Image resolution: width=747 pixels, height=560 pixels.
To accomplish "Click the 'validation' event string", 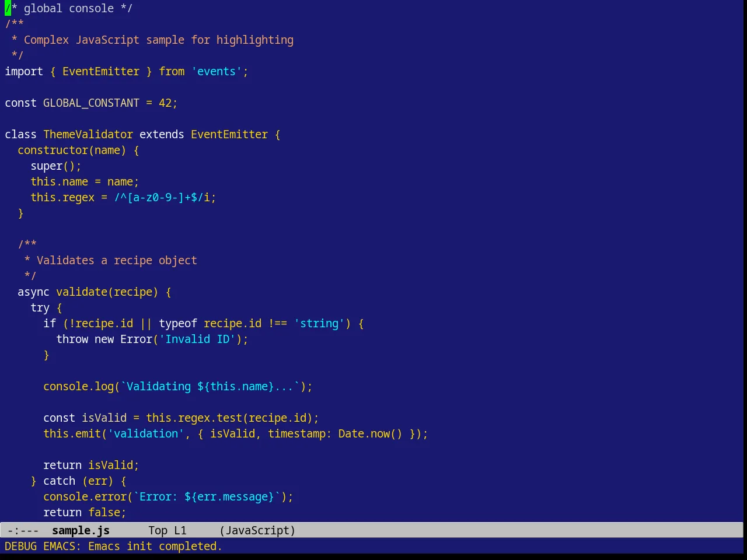I will pyautogui.click(x=146, y=433).
